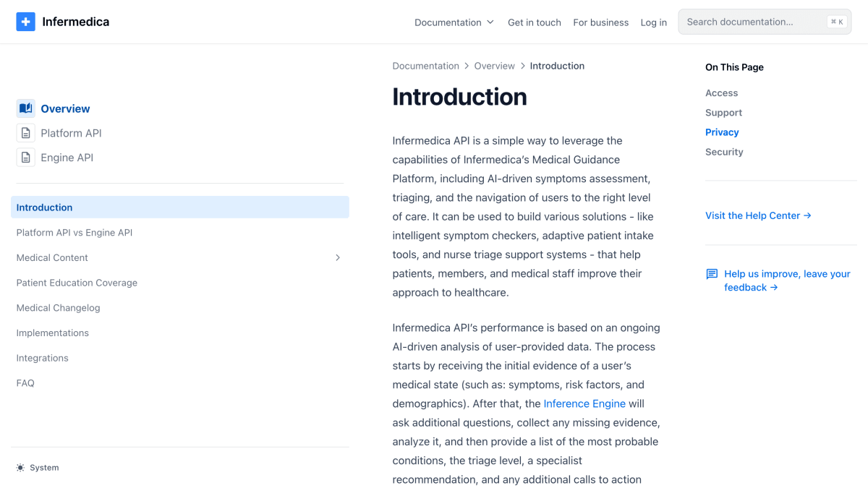Follow the Inference Engine link
868x488 pixels.
584,403
